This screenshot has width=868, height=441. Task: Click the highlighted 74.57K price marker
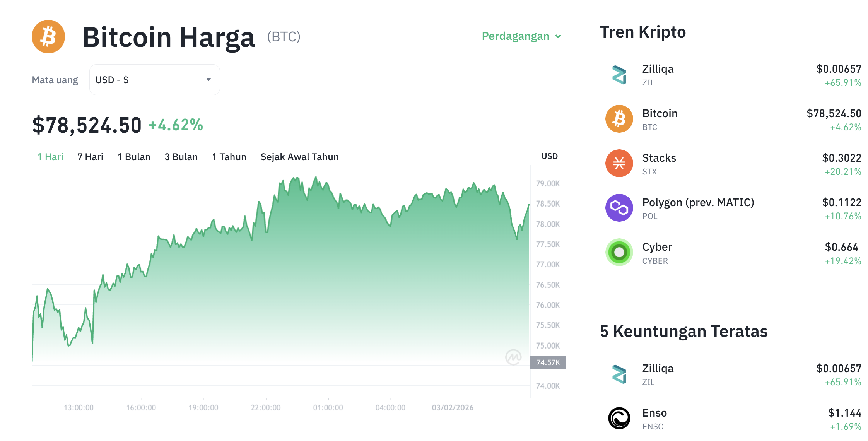click(x=548, y=362)
